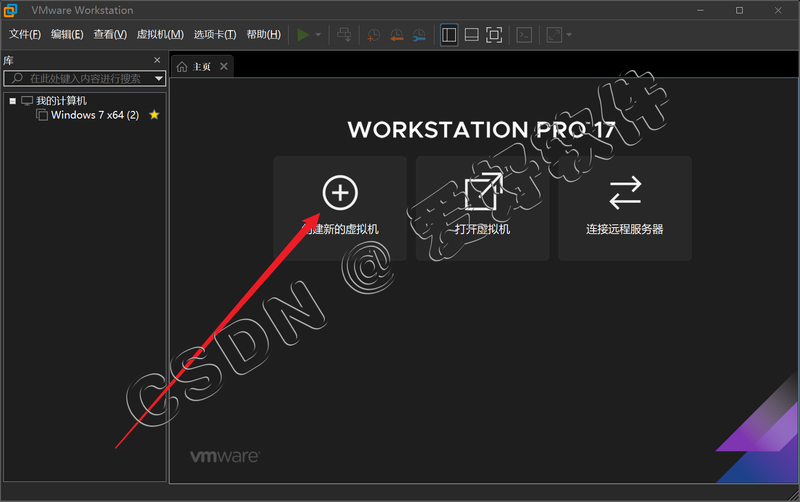Screen dimensions: 800x502
Task: Click the revert to snapshot toolbar icon
Action: tap(396, 35)
